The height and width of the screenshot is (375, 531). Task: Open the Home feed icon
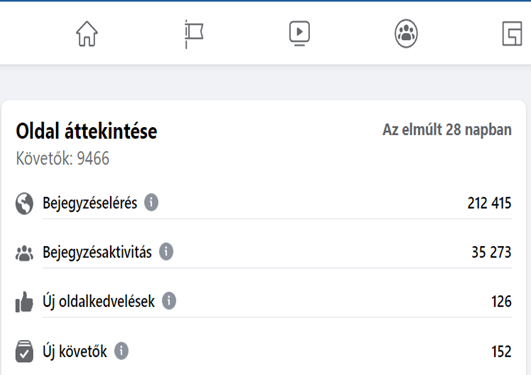click(x=87, y=34)
